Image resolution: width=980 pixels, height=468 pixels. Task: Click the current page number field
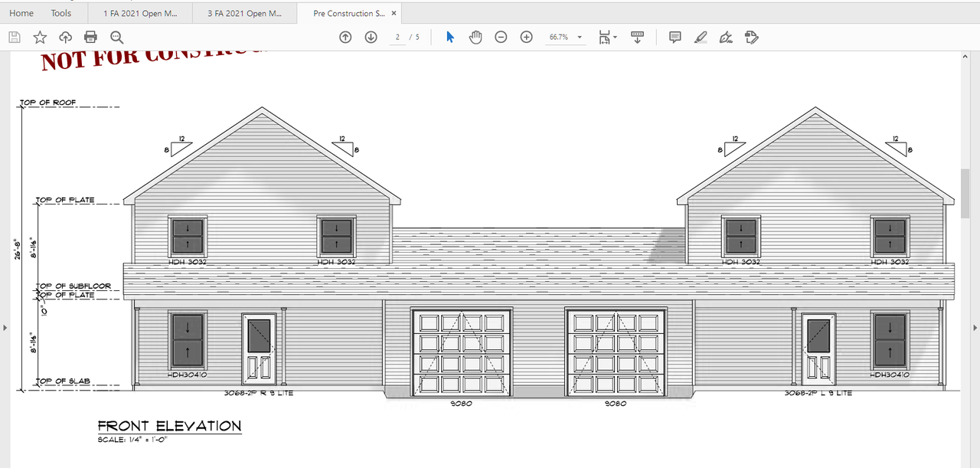pos(398,37)
